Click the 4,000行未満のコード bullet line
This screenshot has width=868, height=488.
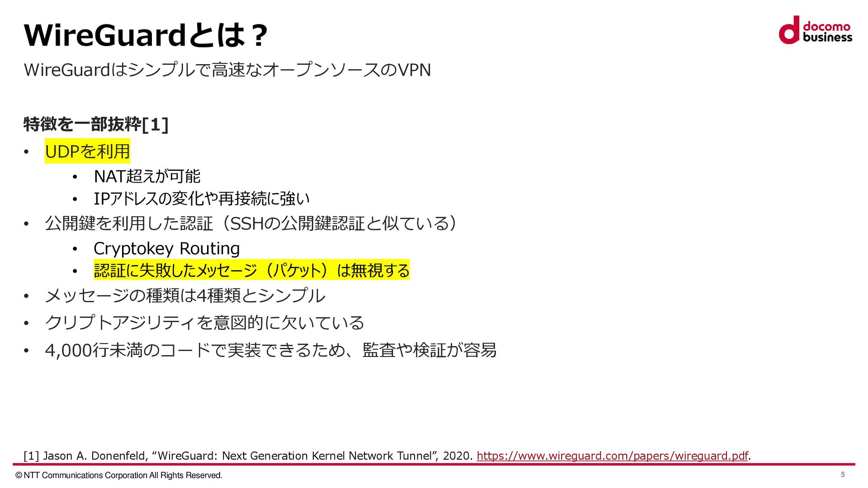(x=270, y=350)
